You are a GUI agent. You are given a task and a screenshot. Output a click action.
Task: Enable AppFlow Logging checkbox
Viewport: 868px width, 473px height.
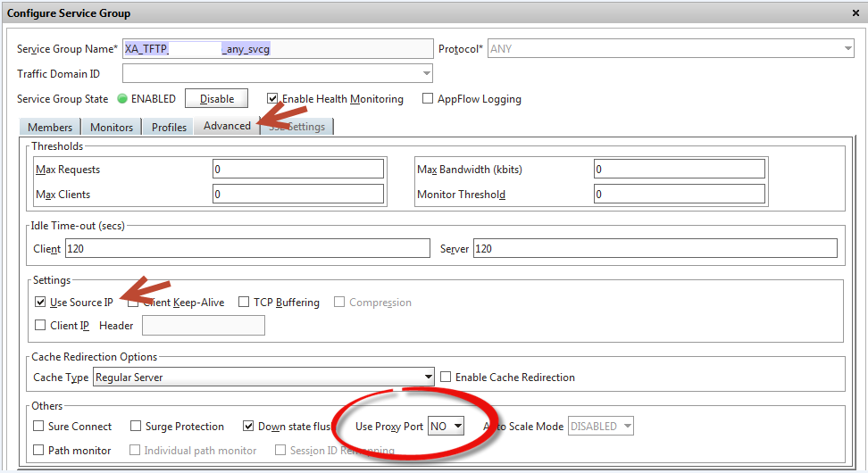pyautogui.click(x=428, y=99)
